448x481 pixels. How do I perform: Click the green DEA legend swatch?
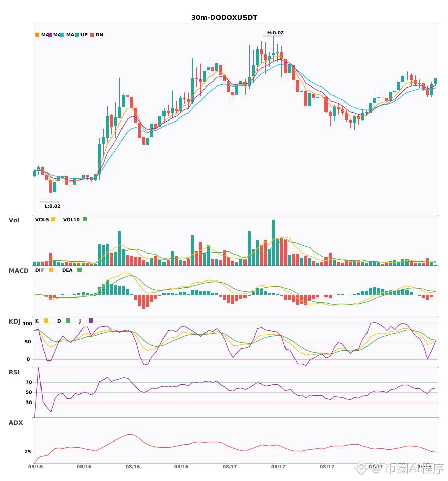point(79,270)
